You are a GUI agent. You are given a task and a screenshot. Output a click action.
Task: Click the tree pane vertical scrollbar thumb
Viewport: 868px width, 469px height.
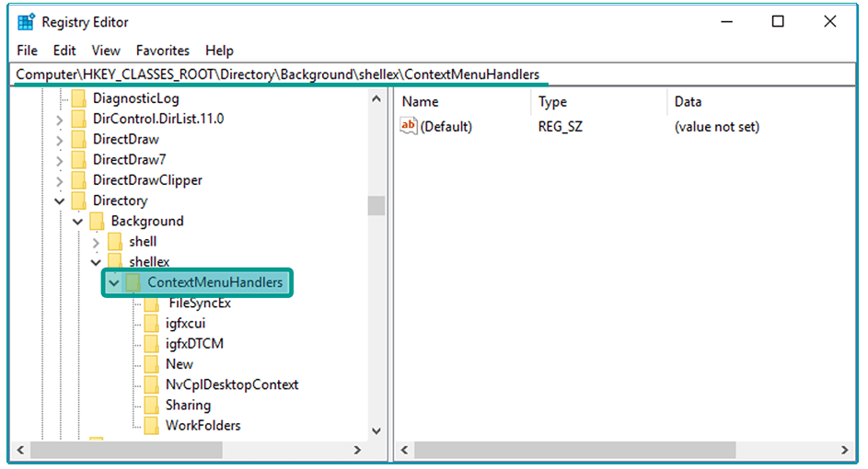tap(376, 206)
